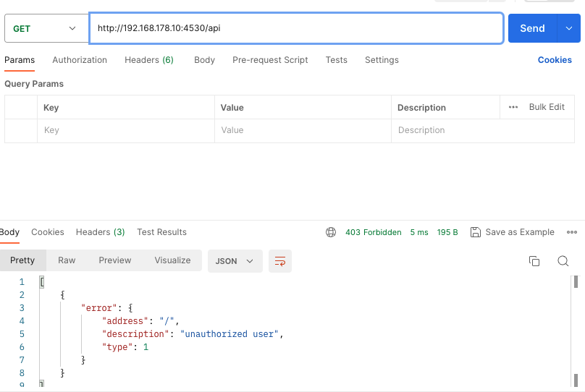This screenshot has width=585, height=392.
Task: Open the JSON format dropdown
Action: point(235,261)
